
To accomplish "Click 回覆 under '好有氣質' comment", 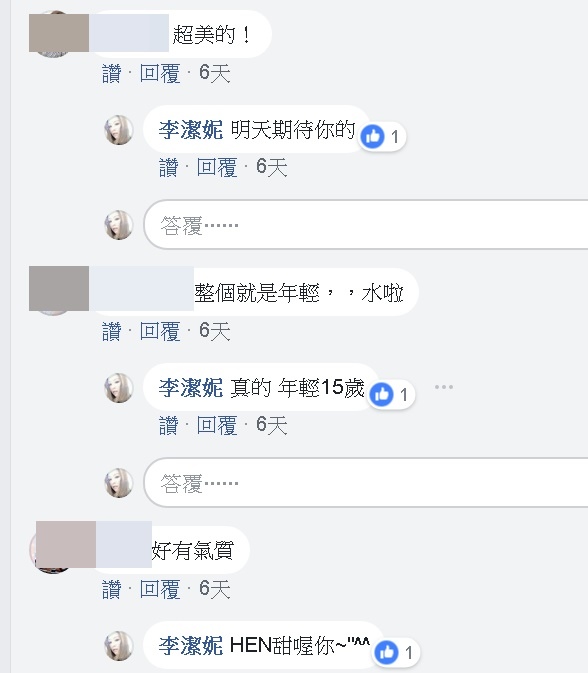I will (x=160, y=589).
